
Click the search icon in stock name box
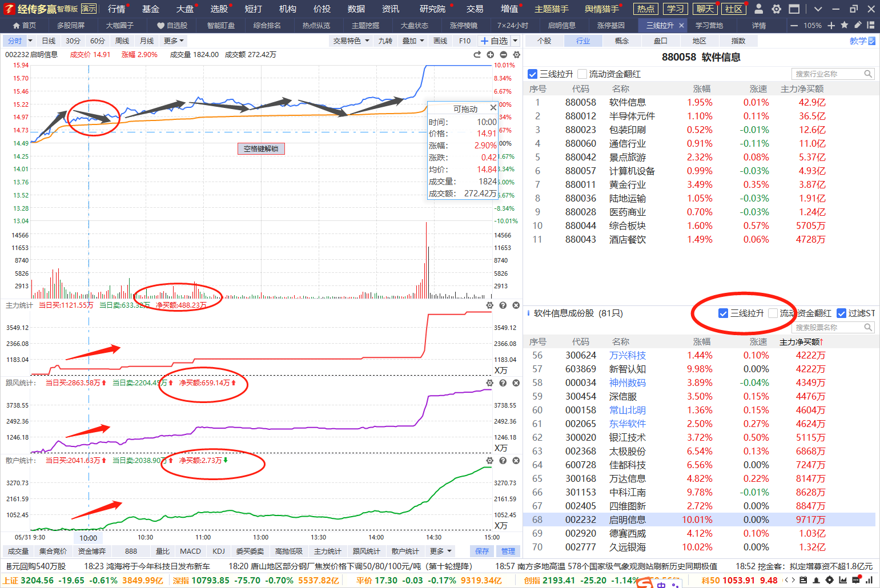click(868, 327)
